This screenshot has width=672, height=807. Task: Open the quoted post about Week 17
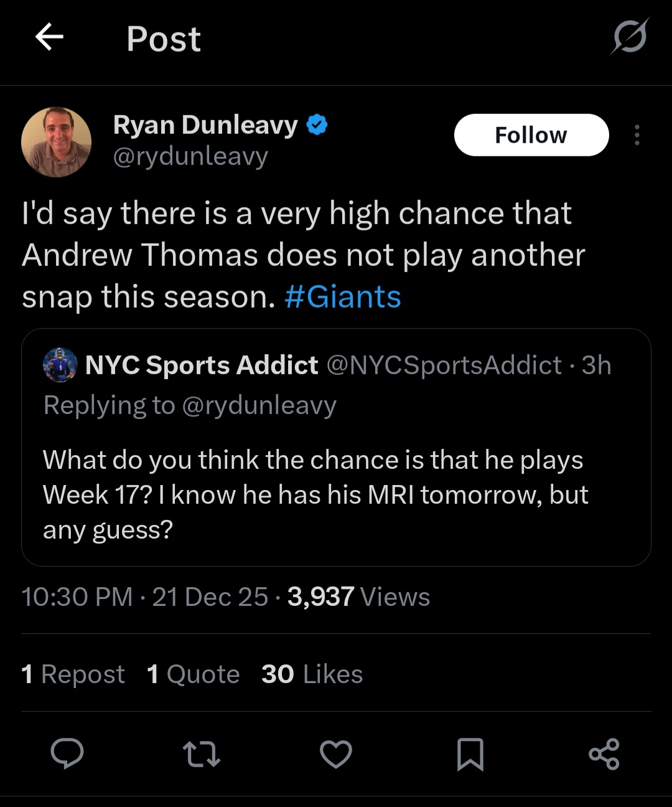tap(336, 494)
